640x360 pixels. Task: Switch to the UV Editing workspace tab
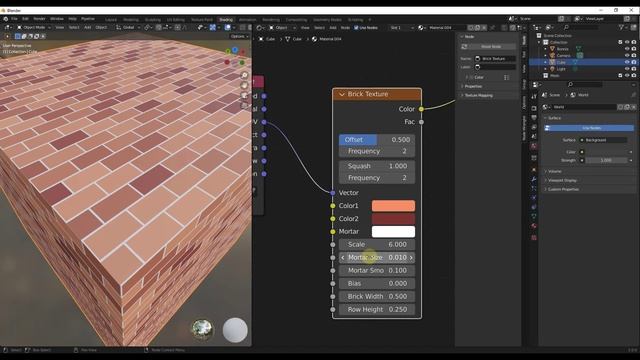176,20
